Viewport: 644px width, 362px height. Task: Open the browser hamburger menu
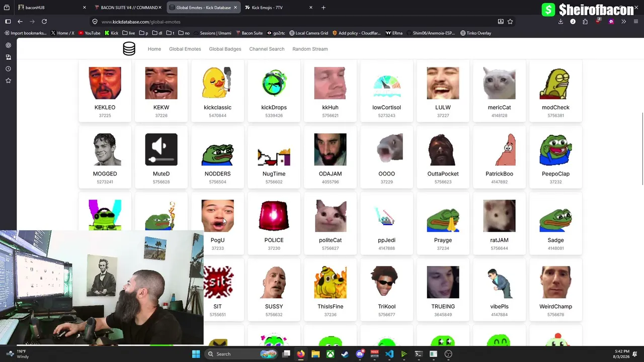(636, 22)
